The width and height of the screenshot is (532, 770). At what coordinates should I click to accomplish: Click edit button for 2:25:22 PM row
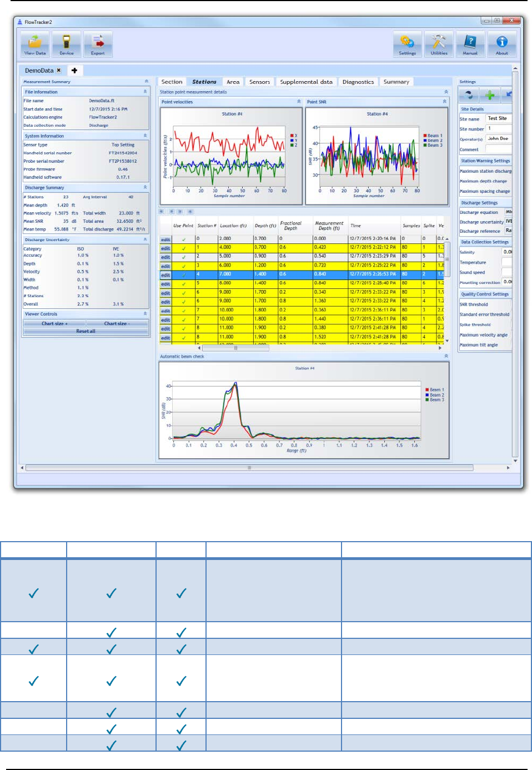(165, 266)
